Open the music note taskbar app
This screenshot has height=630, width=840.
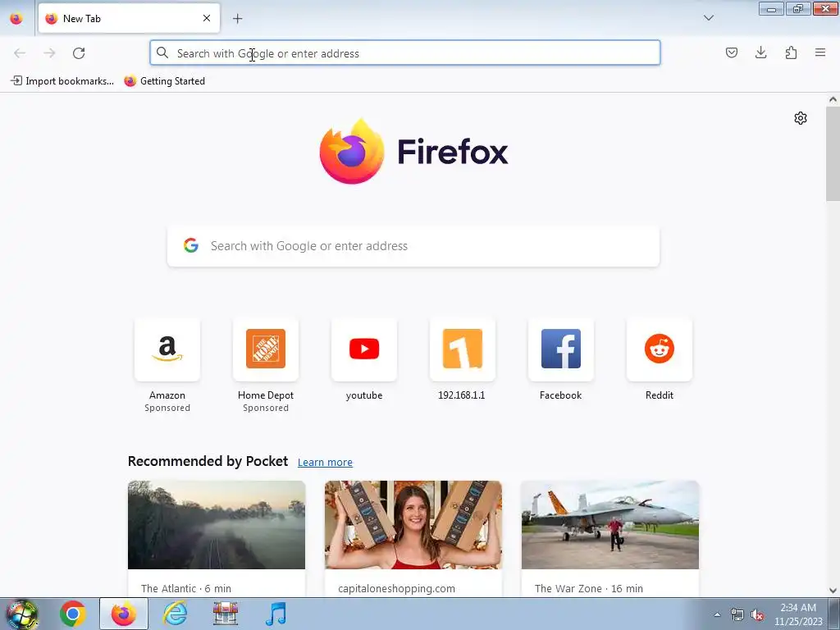276,614
